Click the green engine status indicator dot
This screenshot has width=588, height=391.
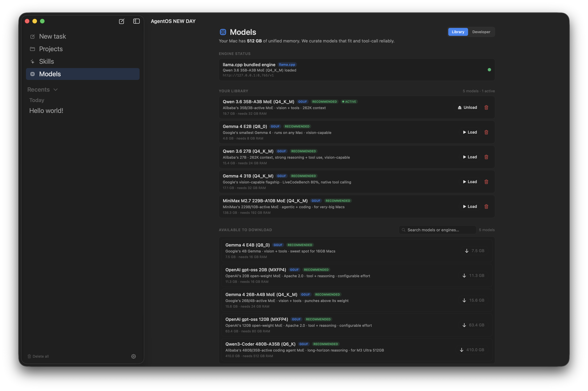click(489, 70)
